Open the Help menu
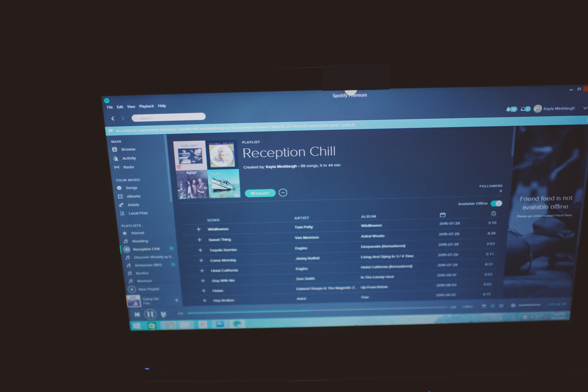Screen dimensions: 588x392 click(x=162, y=106)
